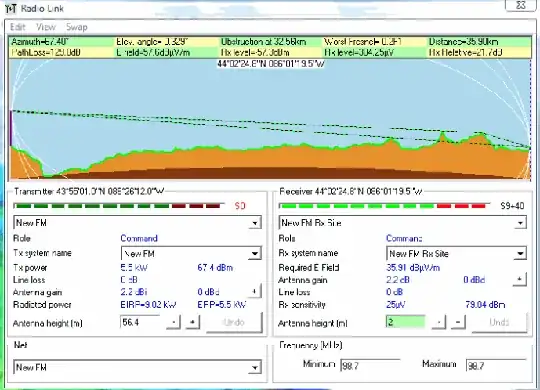Image resolution: width=540 pixels, height=390 pixels.
Task: Click the Elev. angle value text
Action: (x=152, y=42)
